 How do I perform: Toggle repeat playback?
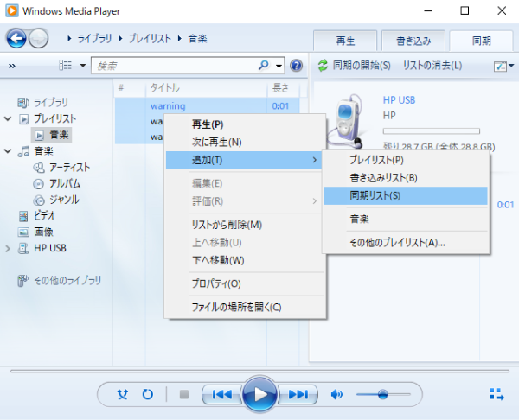(148, 394)
